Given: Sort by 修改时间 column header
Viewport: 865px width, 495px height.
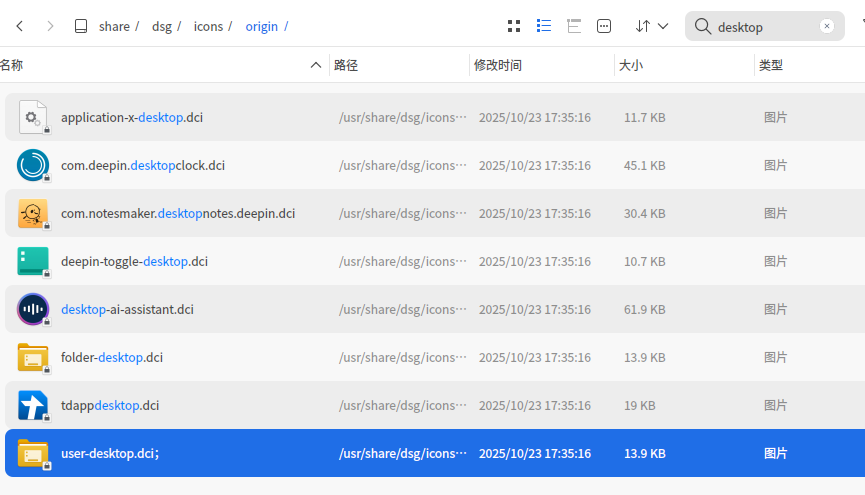Looking at the screenshot, I should coord(498,65).
